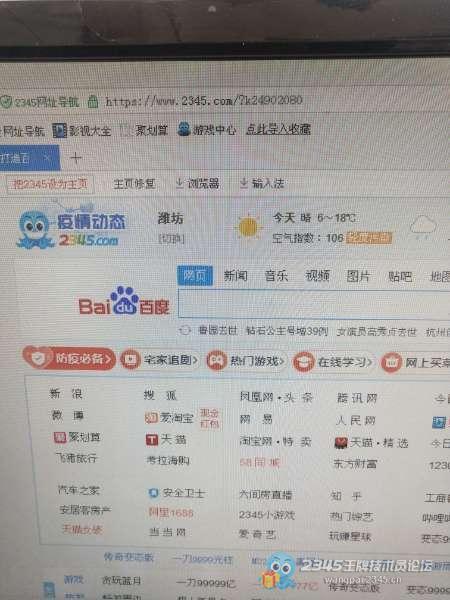
Task: Click 把2345设为主页 button
Action: click(x=50, y=184)
